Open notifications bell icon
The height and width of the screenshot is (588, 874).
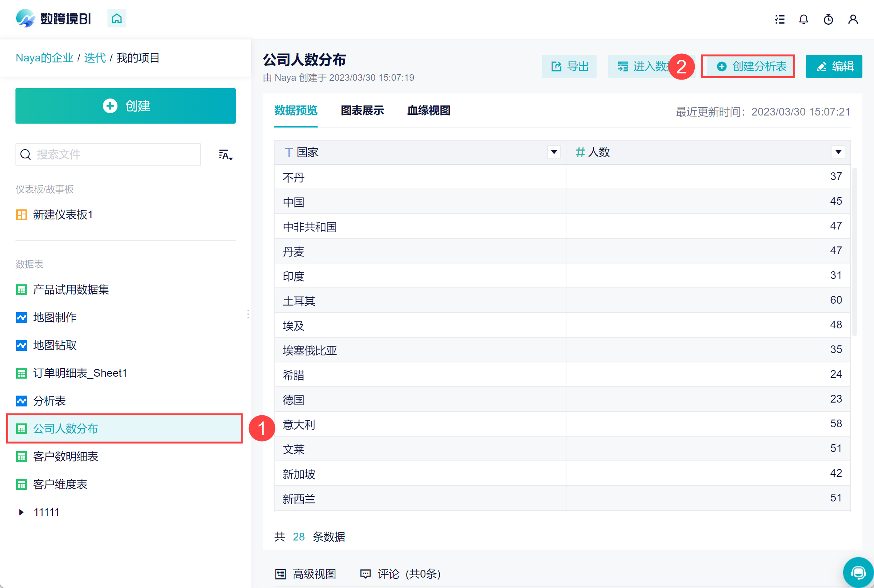pyautogui.click(x=804, y=19)
